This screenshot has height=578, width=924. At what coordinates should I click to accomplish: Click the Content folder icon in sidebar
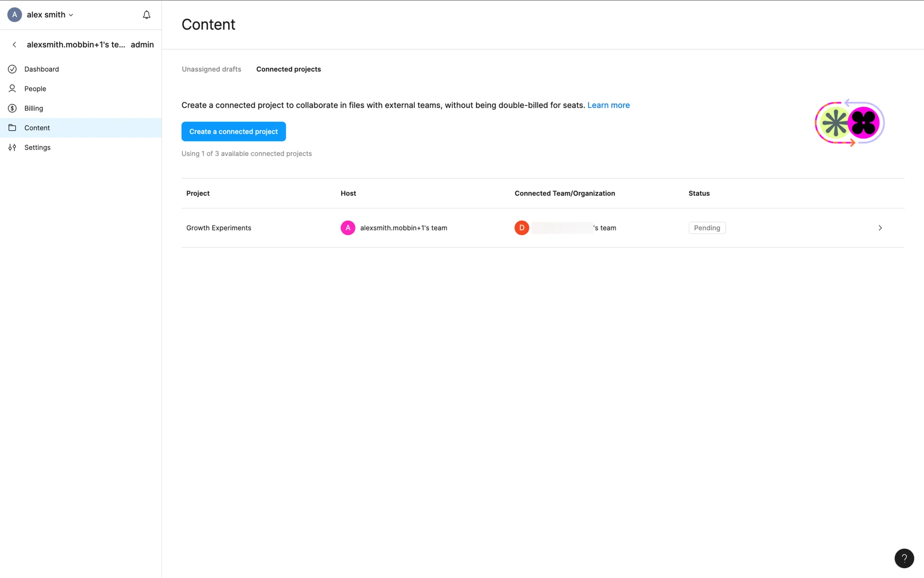(x=13, y=128)
